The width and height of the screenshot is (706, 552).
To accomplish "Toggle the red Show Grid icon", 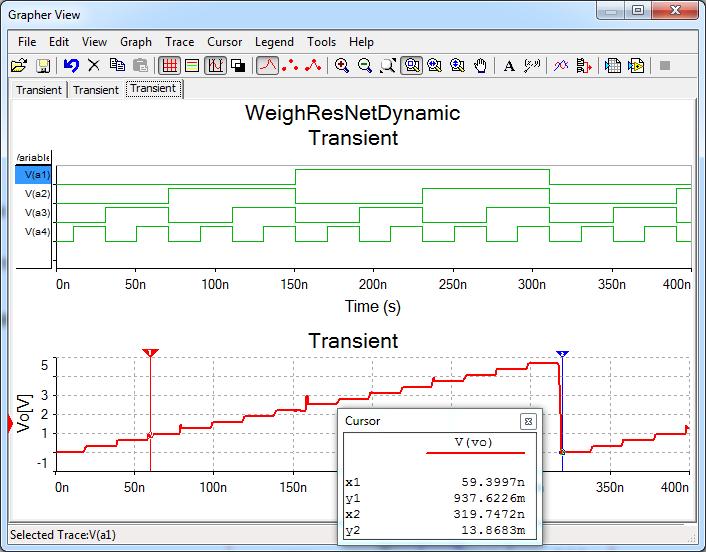I will pyautogui.click(x=169, y=66).
